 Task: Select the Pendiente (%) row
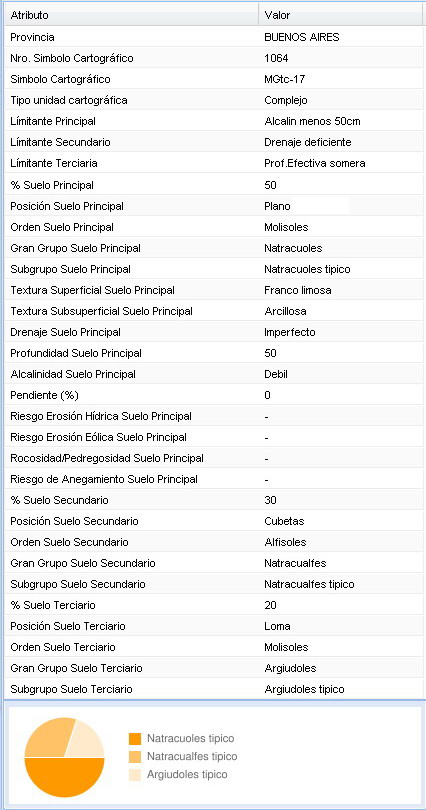click(x=213, y=395)
